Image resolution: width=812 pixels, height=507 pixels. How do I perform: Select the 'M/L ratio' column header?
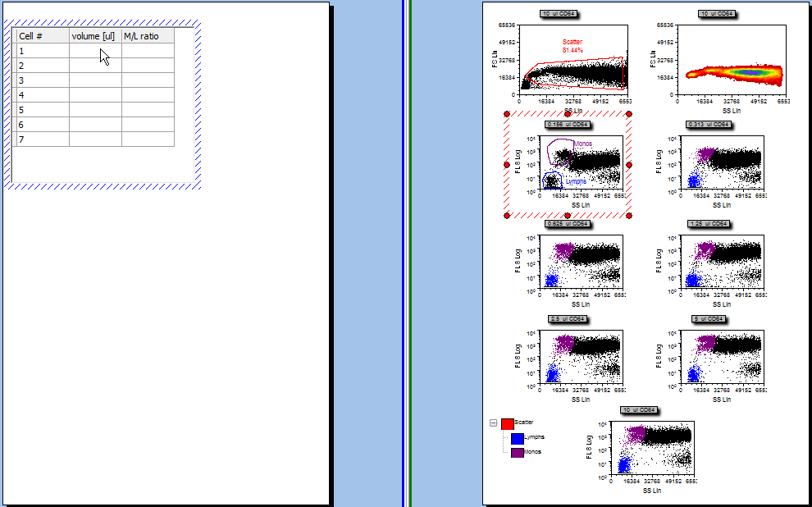[x=148, y=37]
